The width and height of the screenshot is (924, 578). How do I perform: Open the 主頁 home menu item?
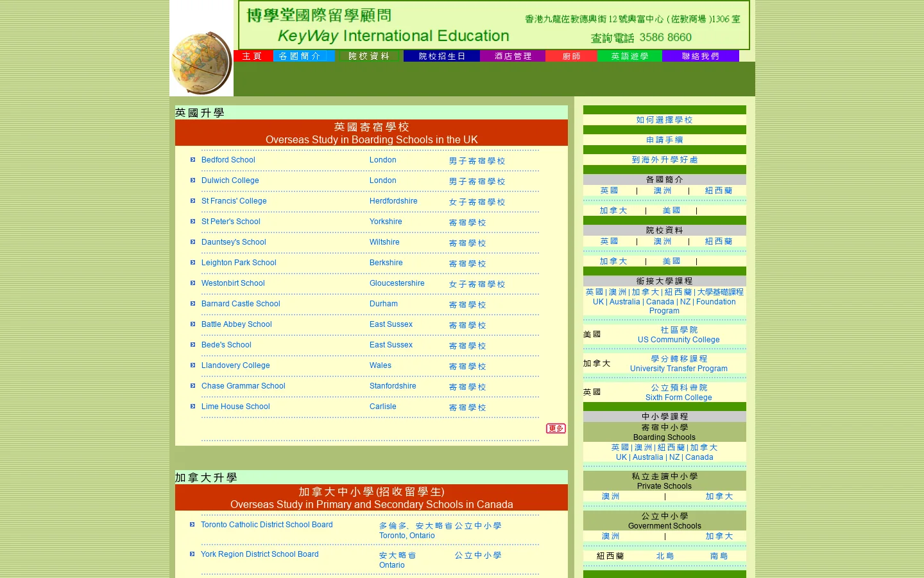[x=253, y=56]
